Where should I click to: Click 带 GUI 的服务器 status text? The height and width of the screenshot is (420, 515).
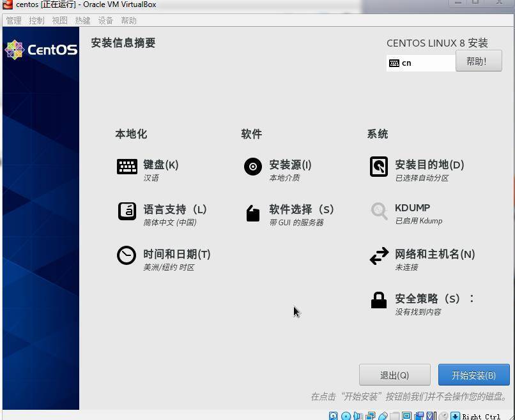[296, 223]
